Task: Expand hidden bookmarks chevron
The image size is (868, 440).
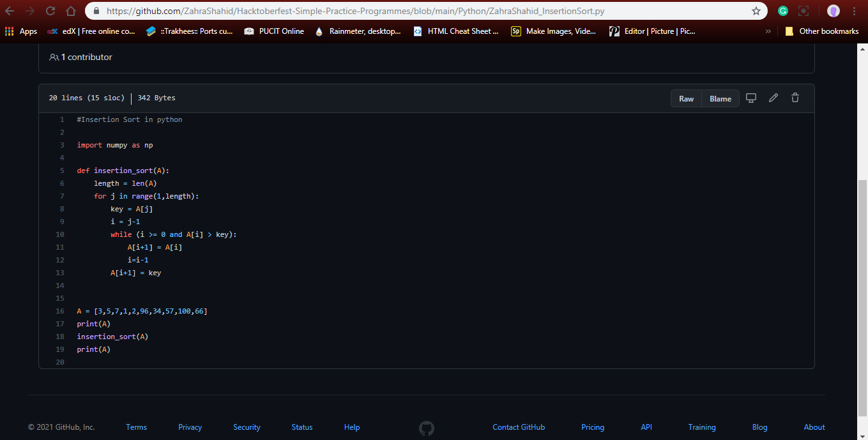Action: (768, 31)
